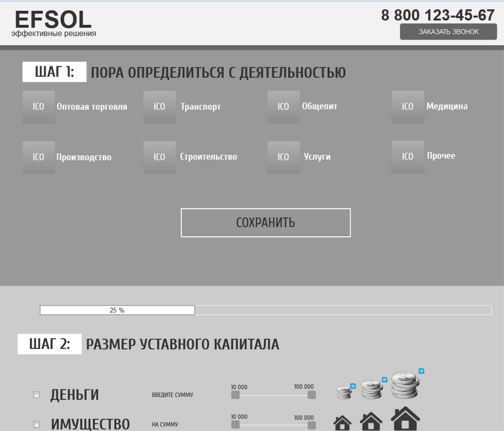Screen dimensions: 504x431
Task: Click the Строительство label
Action: (x=208, y=156)
